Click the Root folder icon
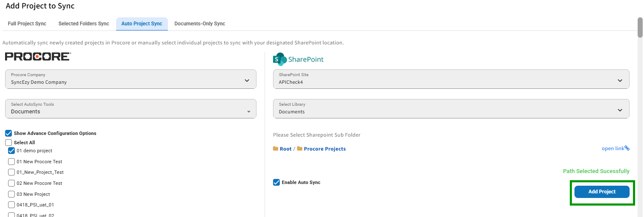This screenshot has width=644, height=217. pos(276,149)
